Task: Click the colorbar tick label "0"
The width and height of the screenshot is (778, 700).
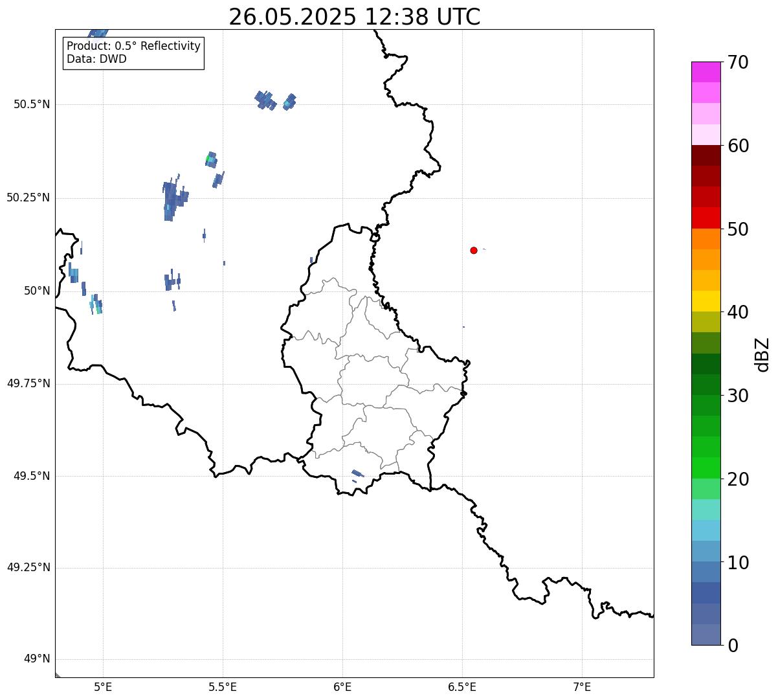Action: click(x=731, y=646)
